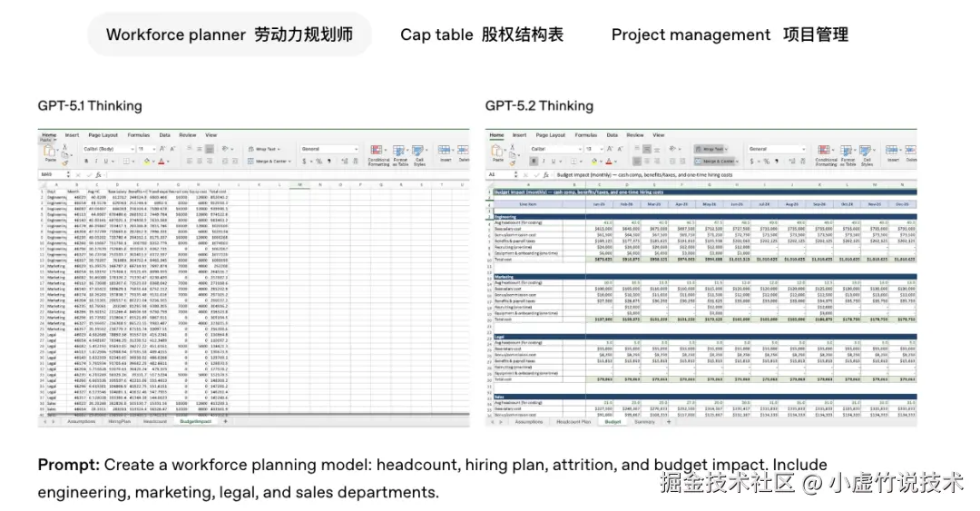Open Page Layout tab in GPT-5.1 spreadsheet
The height and width of the screenshot is (511, 980).
pyautogui.click(x=103, y=135)
